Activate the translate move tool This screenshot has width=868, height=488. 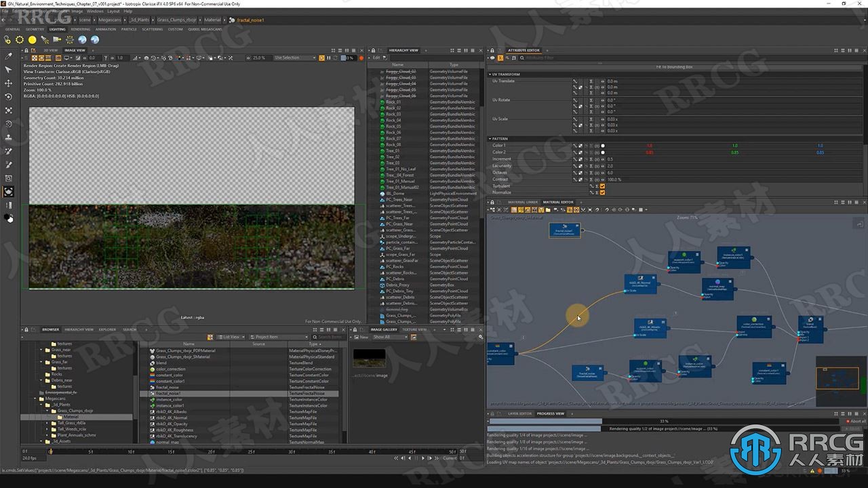pyautogui.click(x=9, y=83)
